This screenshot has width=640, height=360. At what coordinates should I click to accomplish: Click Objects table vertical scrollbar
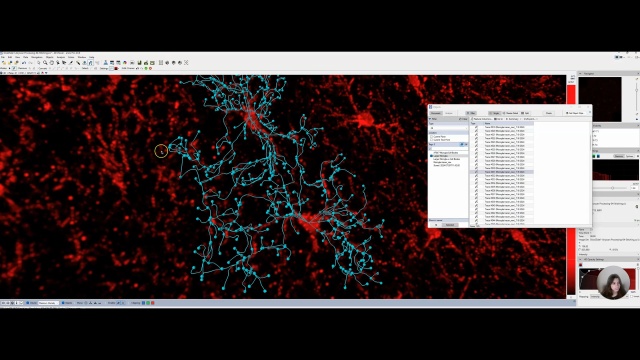(590, 143)
